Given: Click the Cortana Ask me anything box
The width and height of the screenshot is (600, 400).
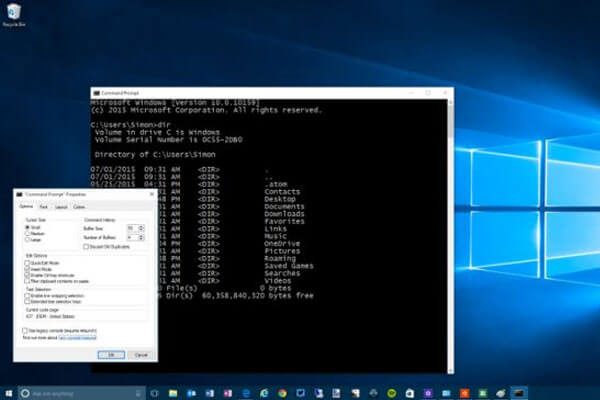Looking at the screenshot, I should click(82, 393).
